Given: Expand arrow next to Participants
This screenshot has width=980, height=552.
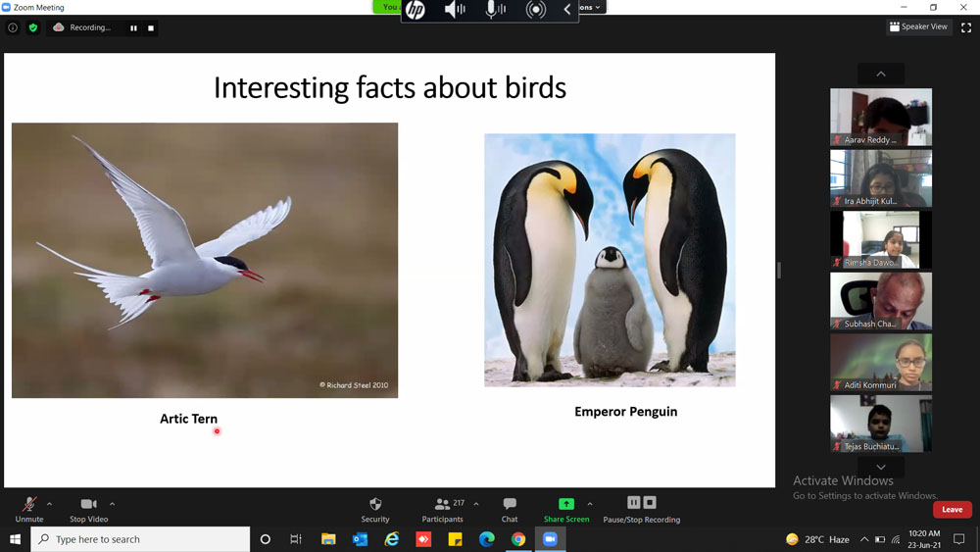Looking at the screenshot, I should point(476,504).
